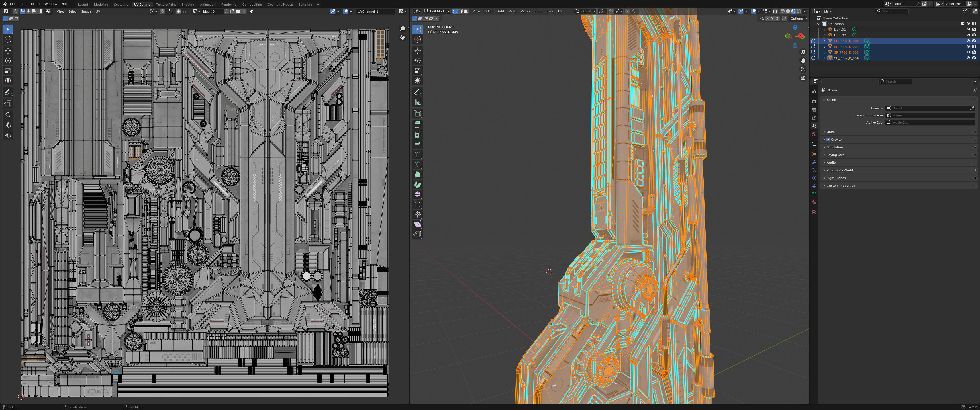The image size is (980, 410).
Task: Open the Render menu
Action: tap(35, 4)
